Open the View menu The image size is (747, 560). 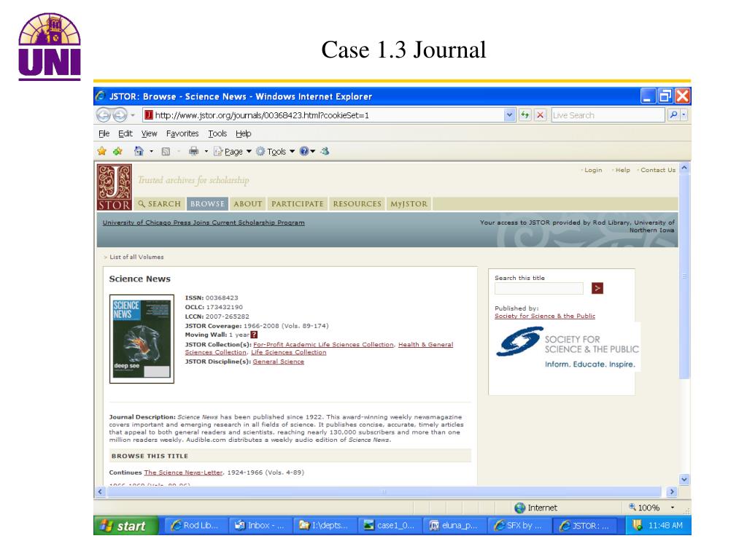click(149, 134)
